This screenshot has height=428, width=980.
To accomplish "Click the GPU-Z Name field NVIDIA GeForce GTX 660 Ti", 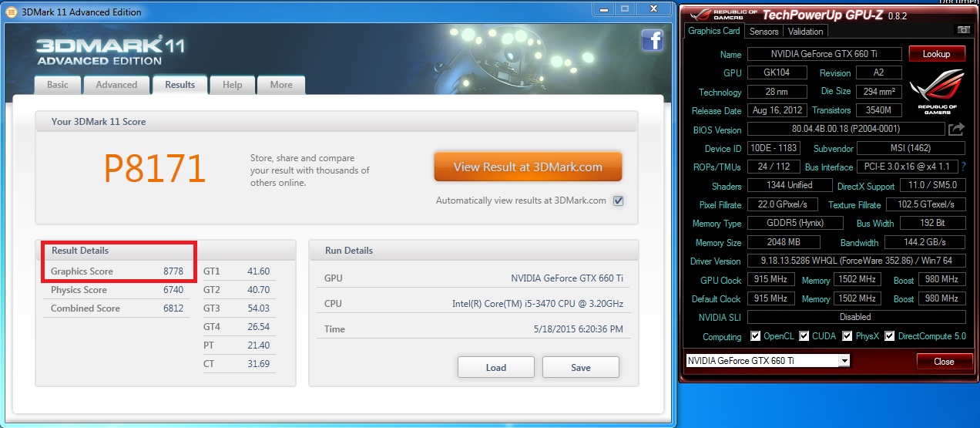I will pos(824,54).
